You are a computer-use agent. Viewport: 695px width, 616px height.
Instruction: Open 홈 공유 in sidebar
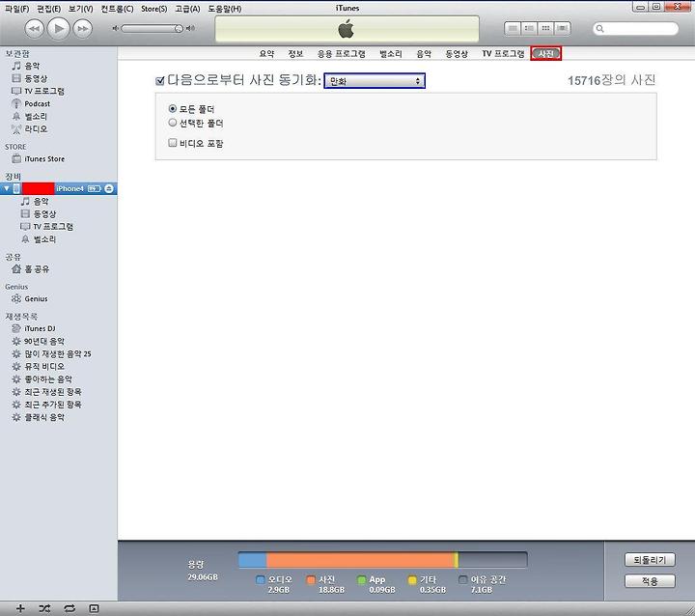tap(37, 269)
